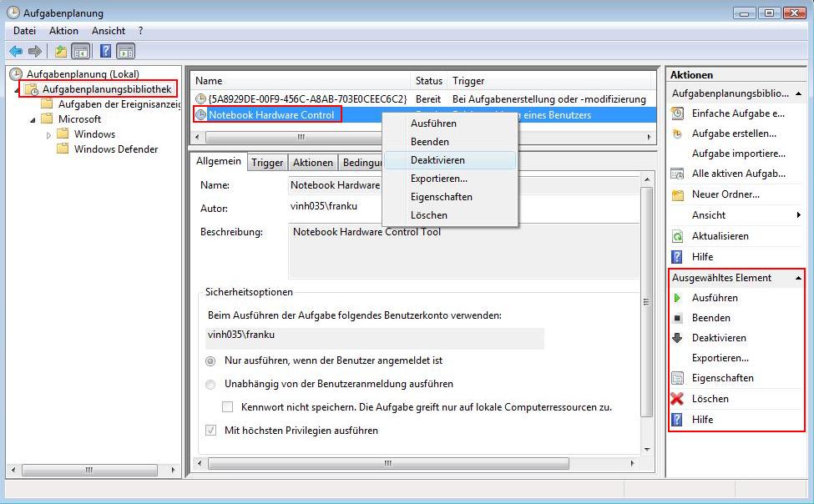This screenshot has height=504, width=814.
Task: Click the blue help toolbar icon
Action: [106, 52]
